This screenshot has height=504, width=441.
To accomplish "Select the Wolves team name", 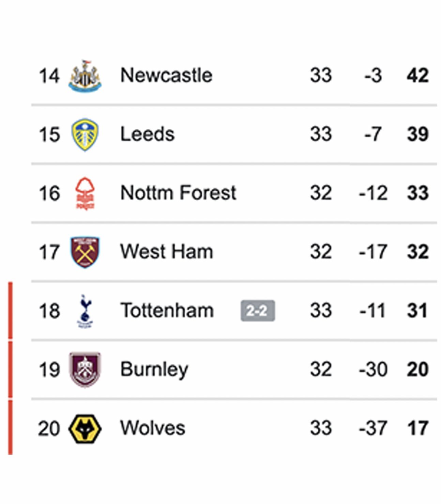I will click(153, 428).
